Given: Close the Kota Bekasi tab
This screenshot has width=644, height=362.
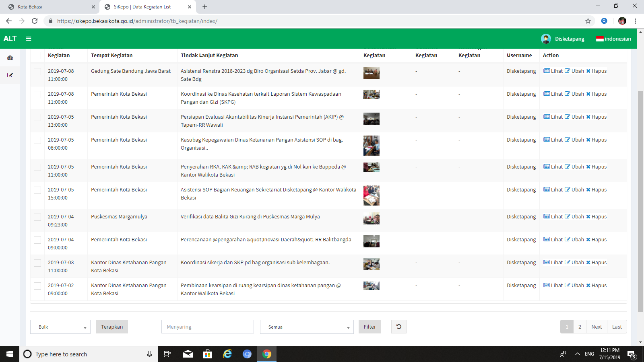Looking at the screenshot, I should tap(93, 7).
